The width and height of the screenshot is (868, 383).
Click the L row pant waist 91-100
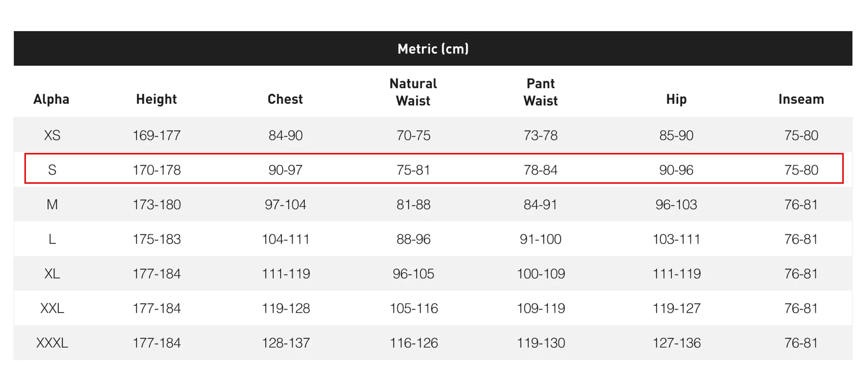[x=540, y=239]
